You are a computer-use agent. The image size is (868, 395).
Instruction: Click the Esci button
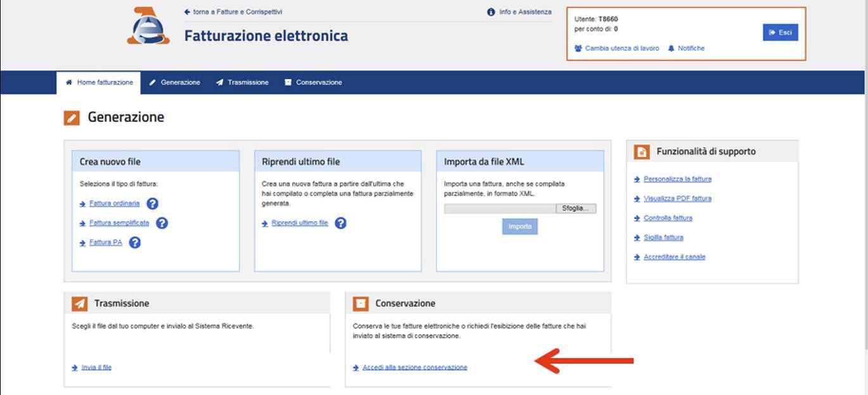[780, 32]
